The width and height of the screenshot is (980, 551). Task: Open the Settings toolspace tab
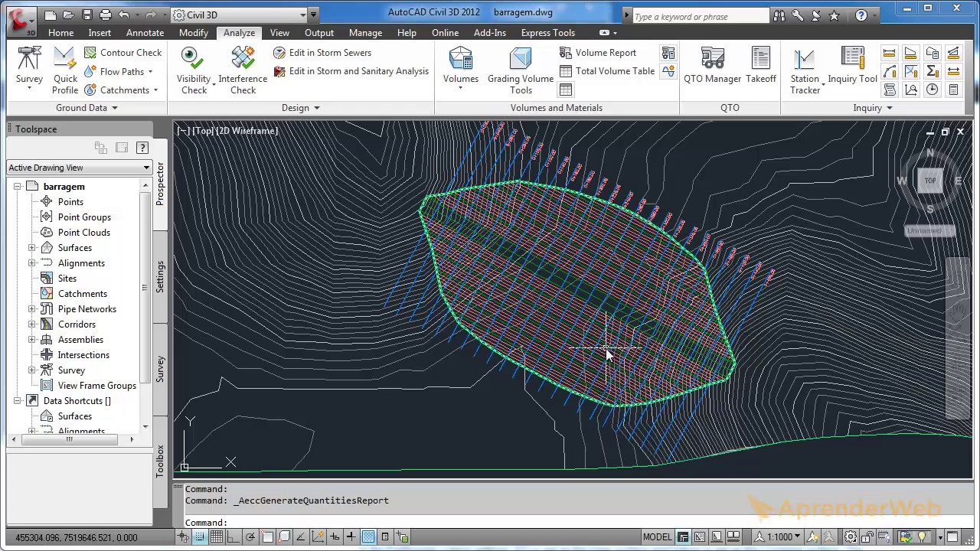(x=160, y=277)
